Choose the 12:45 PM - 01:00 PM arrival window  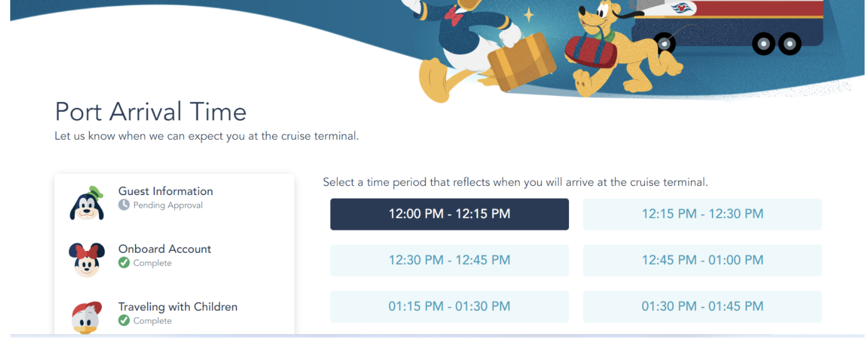pyautogui.click(x=702, y=260)
